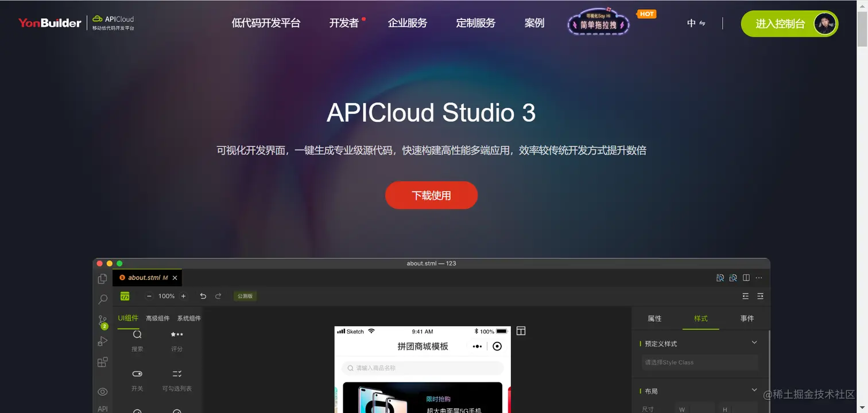
Task: Open the 属性 tab in the right panel
Action: [654, 318]
